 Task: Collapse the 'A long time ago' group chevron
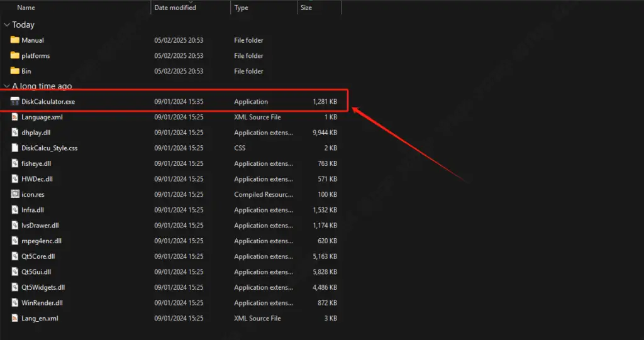[x=6, y=86]
